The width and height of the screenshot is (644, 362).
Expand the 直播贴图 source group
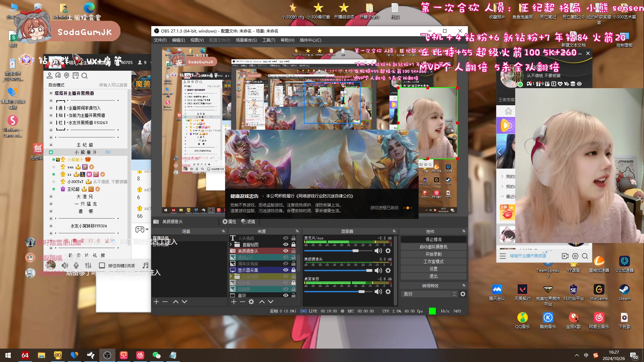click(231, 244)
